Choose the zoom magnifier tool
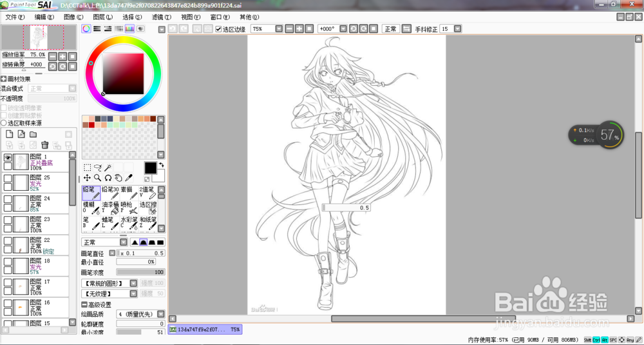This screenshot has width=644, height=345. click(x=97, y=177)
